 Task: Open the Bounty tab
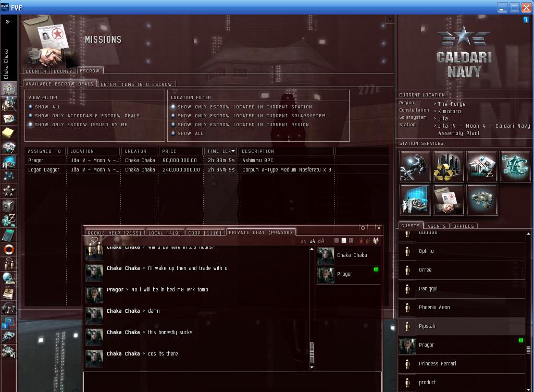tap(64, 71)
